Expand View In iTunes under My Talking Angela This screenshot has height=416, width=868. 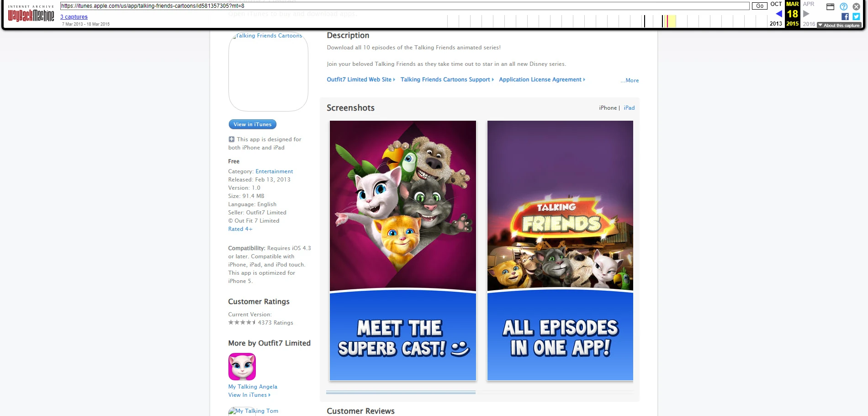(x=249, y=395)
